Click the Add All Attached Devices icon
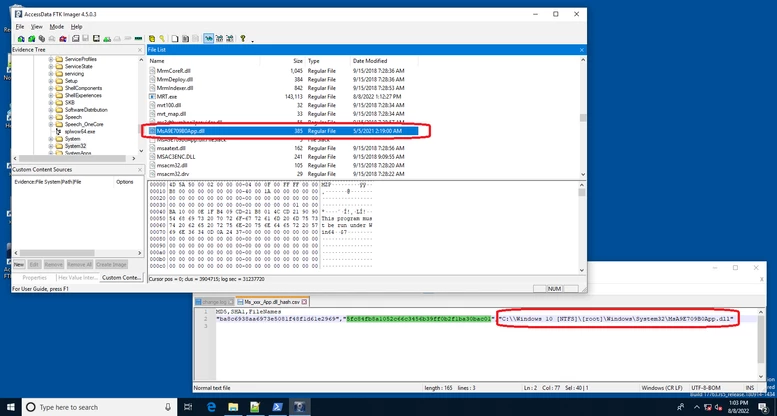777x416 pixels. pyautogui.click(x=32, y=39)
